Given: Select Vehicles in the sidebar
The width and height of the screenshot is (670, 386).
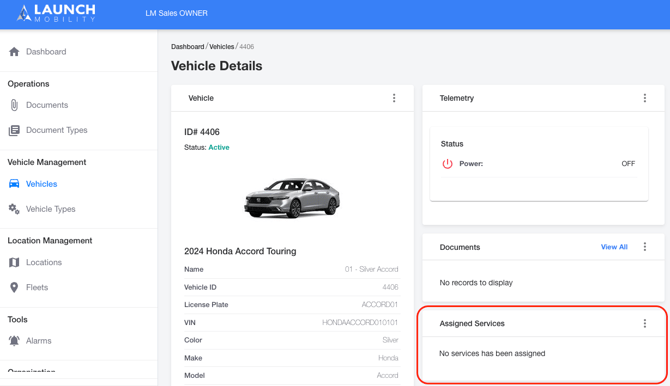Looking at the screenshot, I should pyautogui.click(x=41, y=184).
